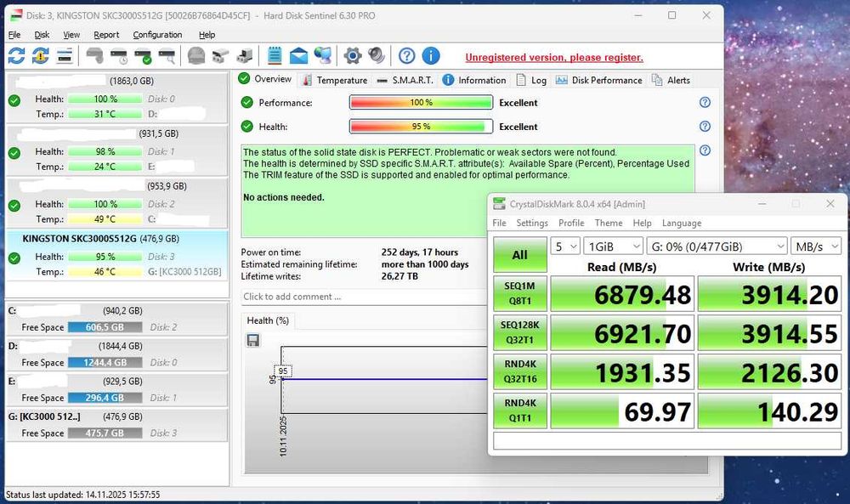Switch to the Alerts tab
This screenshot has width=850, height=504.
[x=671, y=80]
